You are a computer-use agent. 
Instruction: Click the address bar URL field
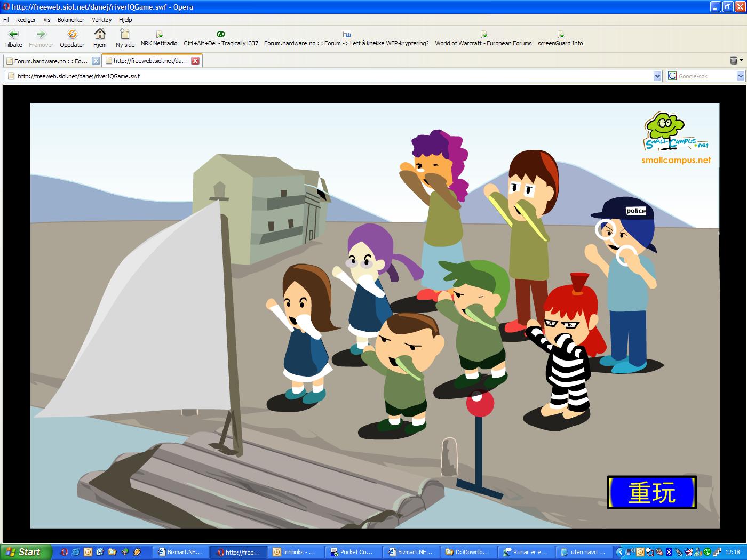tap(333, 76)
